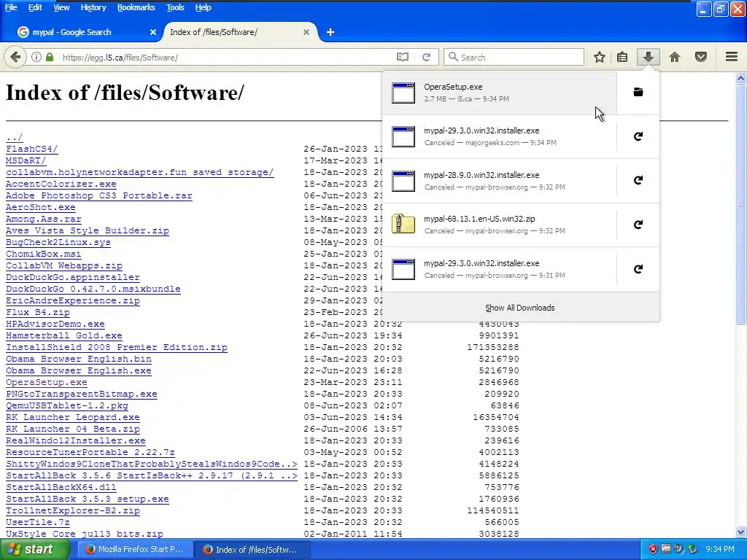This screenshot has height=560, width=747.
Task: Open the View menu
Action: click(61, 7)
